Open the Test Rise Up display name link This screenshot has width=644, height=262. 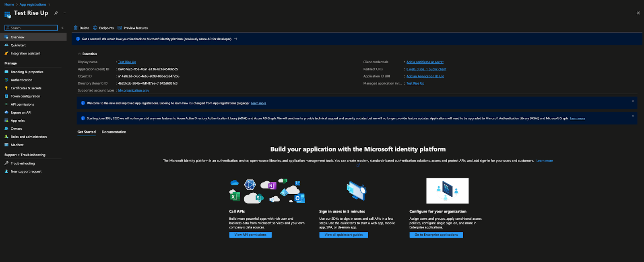(127, 62)
